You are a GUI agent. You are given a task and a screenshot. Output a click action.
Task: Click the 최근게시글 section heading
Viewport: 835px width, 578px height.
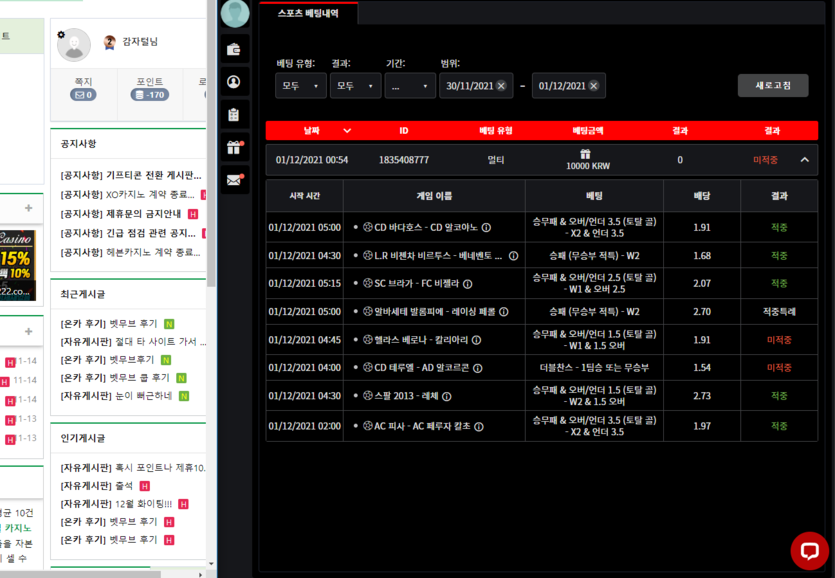point(83,294)
